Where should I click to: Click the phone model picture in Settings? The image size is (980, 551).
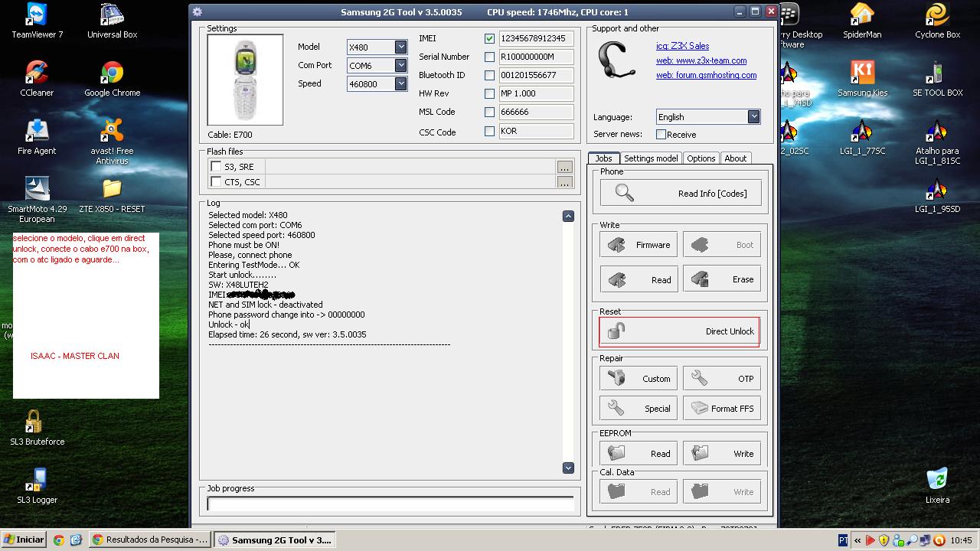click(x=245, y=80)
